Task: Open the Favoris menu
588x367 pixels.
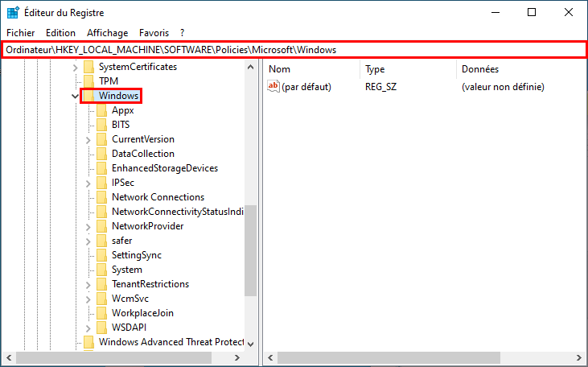Action: tap(154, 33)
